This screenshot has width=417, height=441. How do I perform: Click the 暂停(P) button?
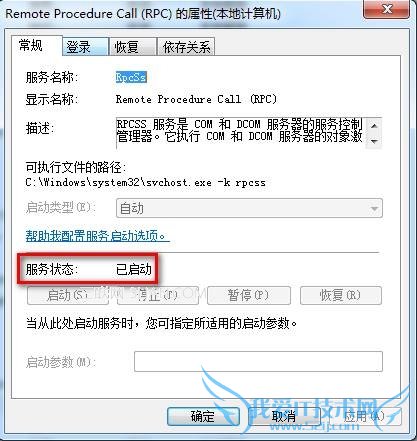(248, 295)
